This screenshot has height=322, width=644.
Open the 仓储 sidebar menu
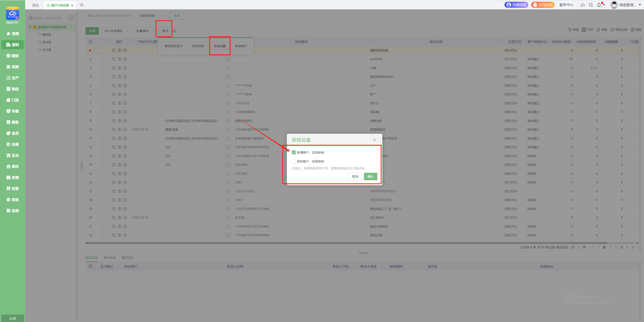pyautogui.click(x=13, y=144)
